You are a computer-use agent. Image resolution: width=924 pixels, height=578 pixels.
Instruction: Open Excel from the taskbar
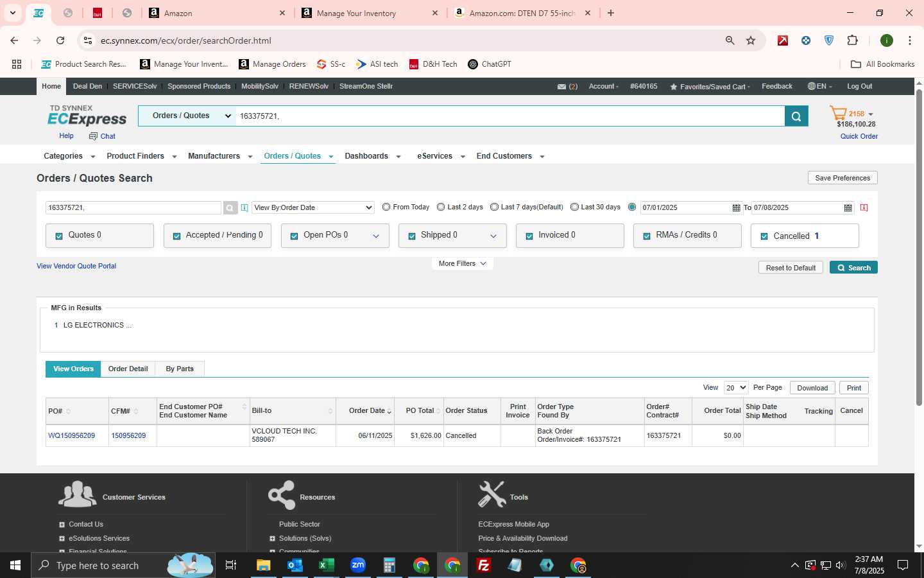(x=327, y=565)
